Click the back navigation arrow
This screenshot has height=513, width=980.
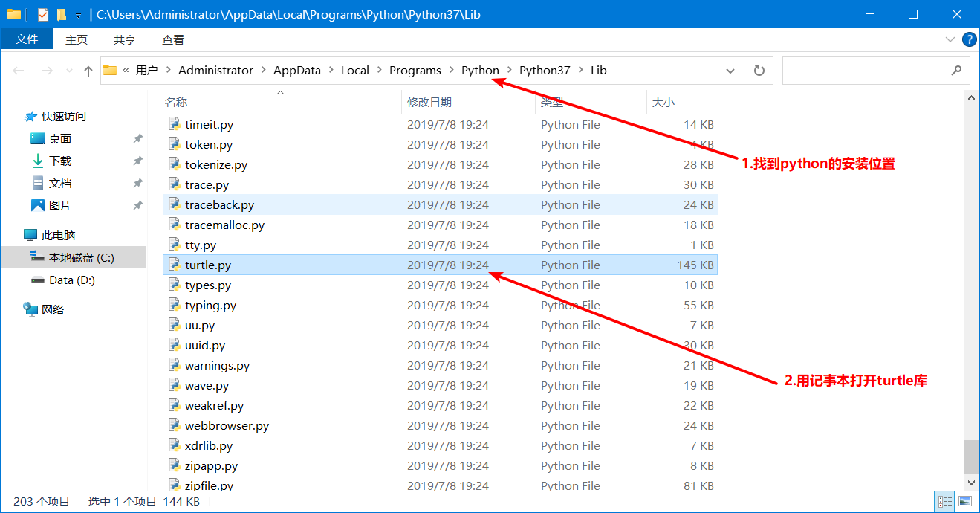(x=18, y=70)
